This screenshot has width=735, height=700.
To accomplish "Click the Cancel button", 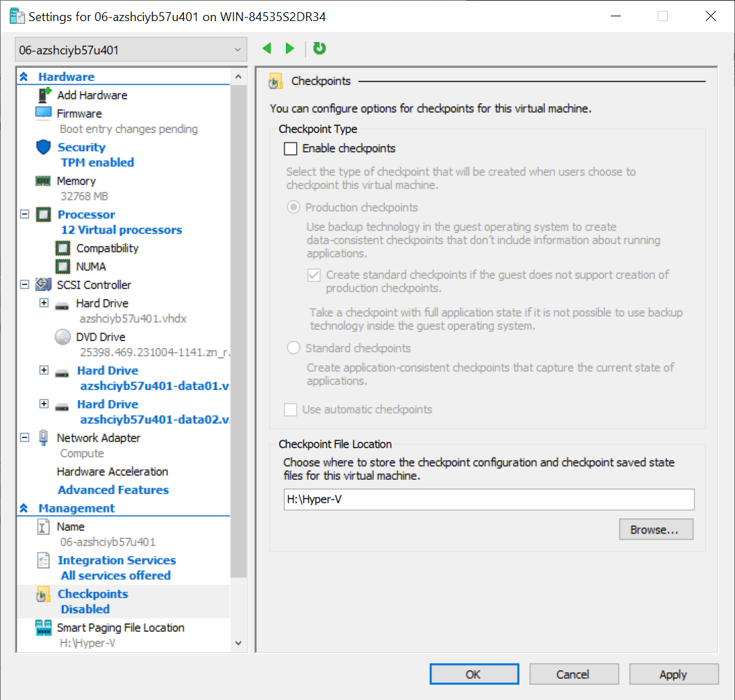I will [574, 674].
